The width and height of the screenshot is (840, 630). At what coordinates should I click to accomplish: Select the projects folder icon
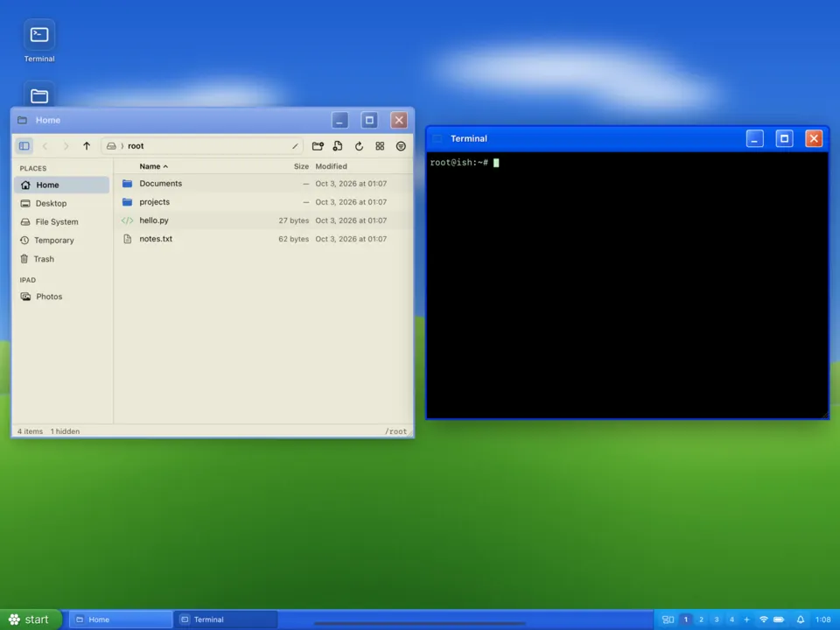click(127, 202)
